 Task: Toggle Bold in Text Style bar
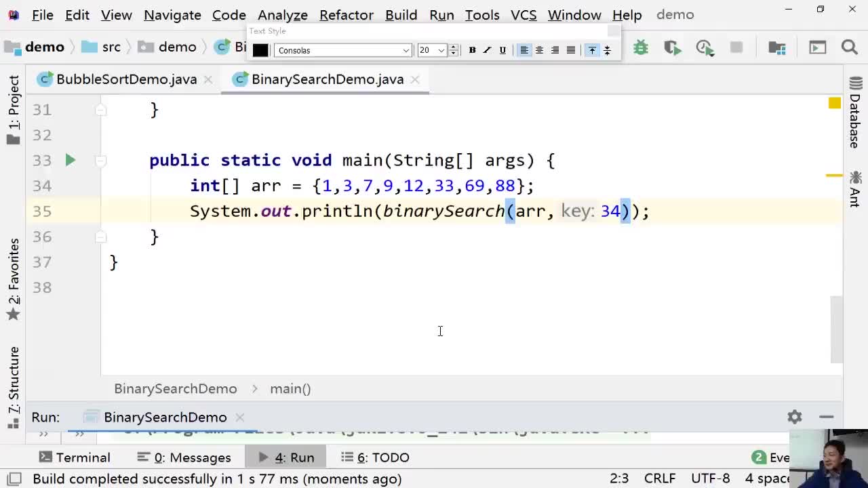(472, 50)
